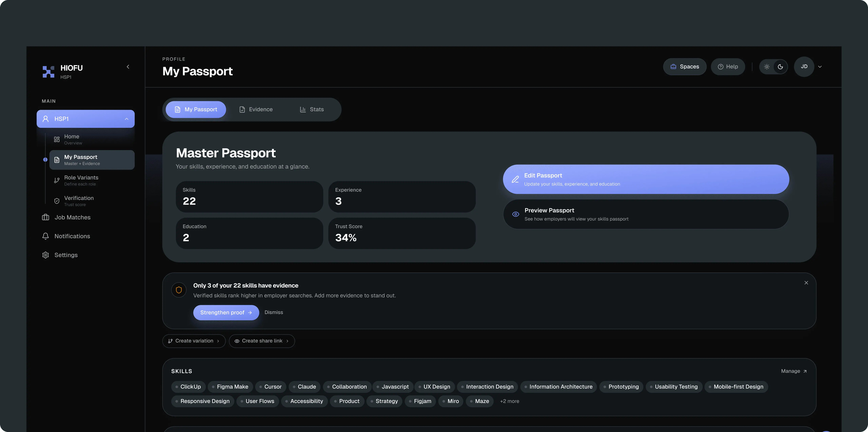Enable dark mode with the moon icon

780,67
